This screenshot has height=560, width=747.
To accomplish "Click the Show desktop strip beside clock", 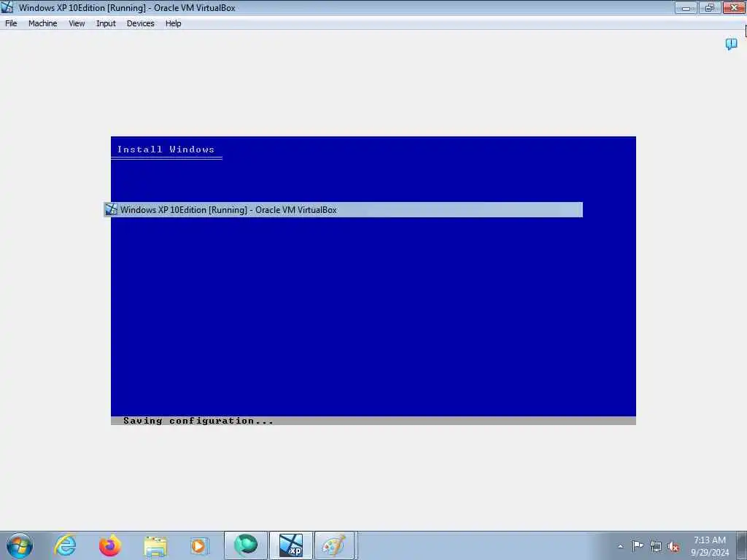I will pyautogui.click(x=742, y=545).
